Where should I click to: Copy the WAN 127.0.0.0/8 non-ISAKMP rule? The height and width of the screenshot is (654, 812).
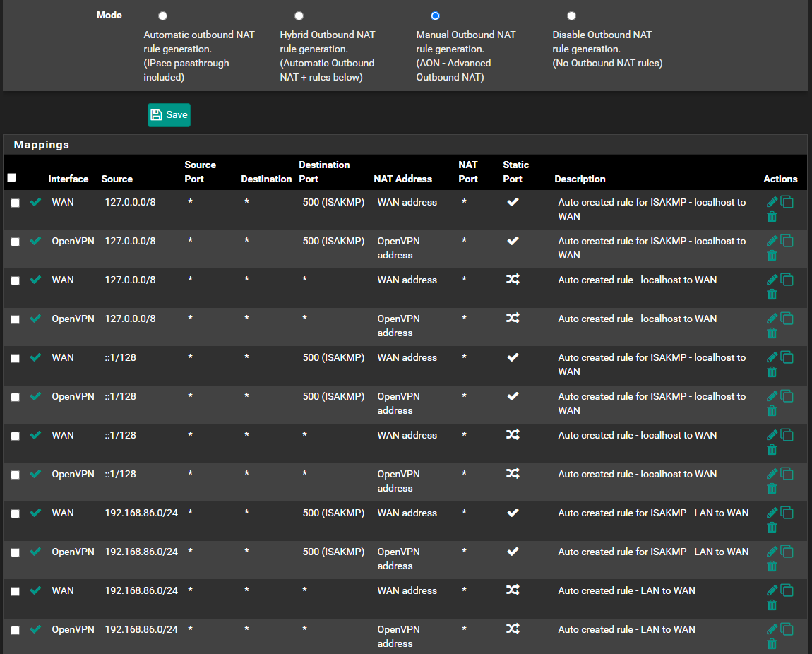[787, 280]
